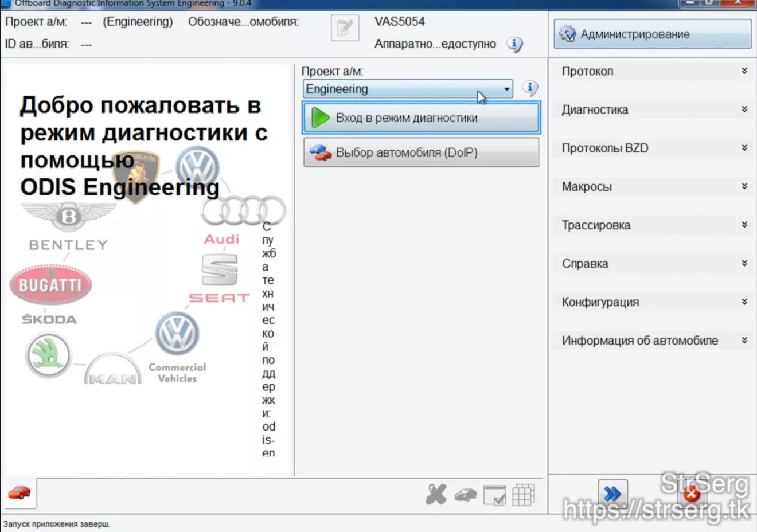Viewport: 757px width, 532px height.
Task: Click the document edit icon beside vehicle designation
Action: (345, 28)
